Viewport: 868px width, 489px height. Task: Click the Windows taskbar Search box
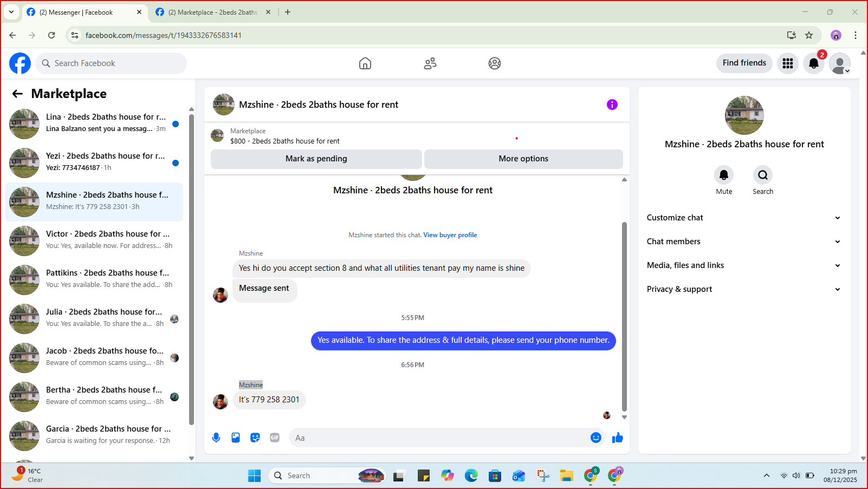pos(326,475)
